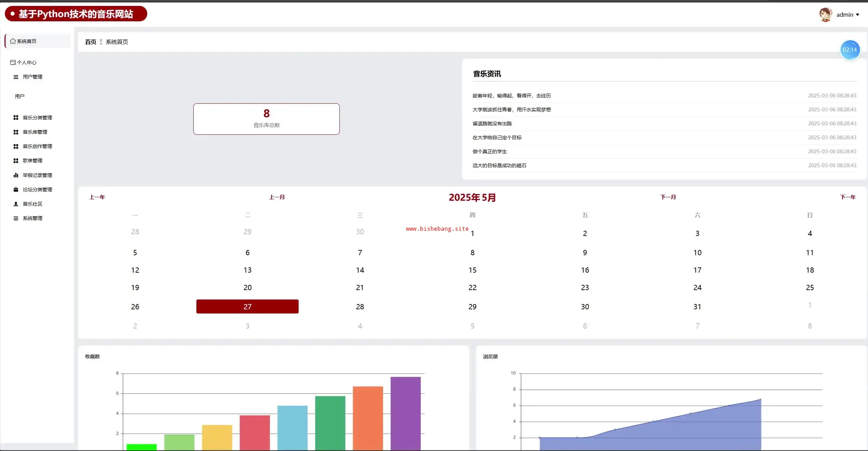Click the grid icon for 音乐分类管理
This screenshot has height=451, width=868.
16,118
